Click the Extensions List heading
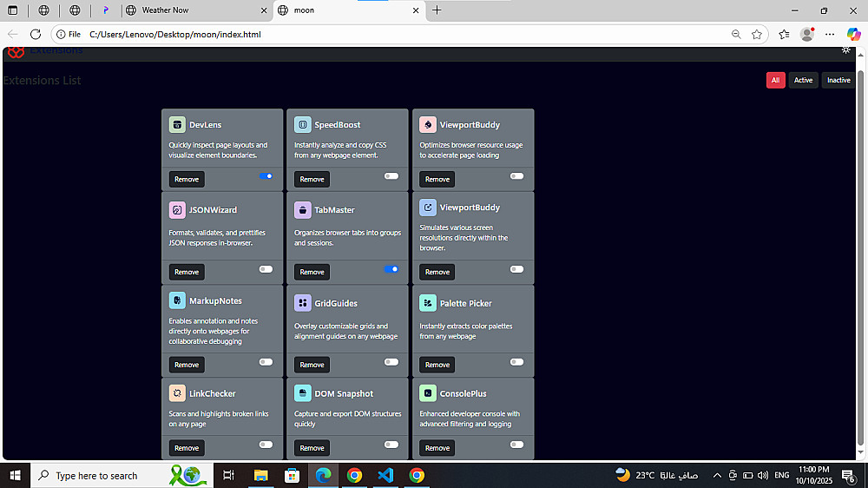 (42, 80)
